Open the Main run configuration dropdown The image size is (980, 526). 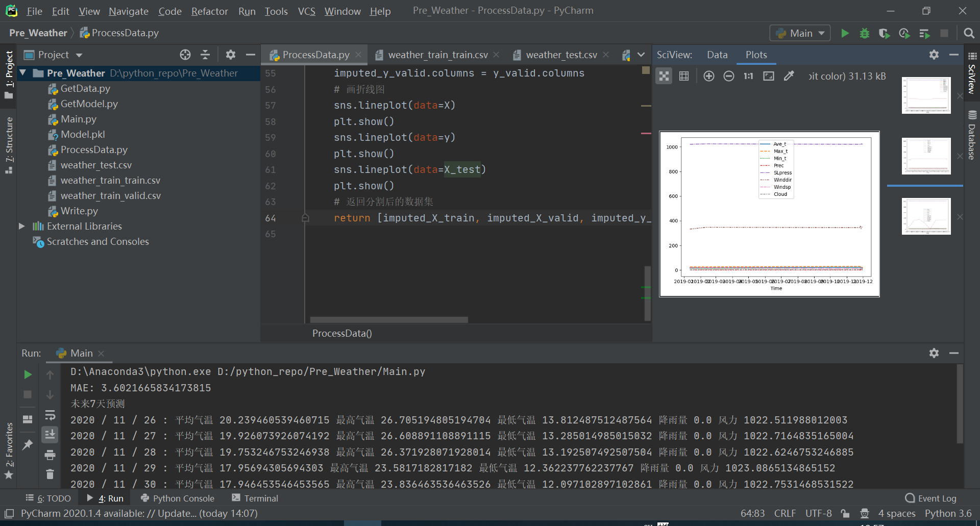tap(800, 33)
